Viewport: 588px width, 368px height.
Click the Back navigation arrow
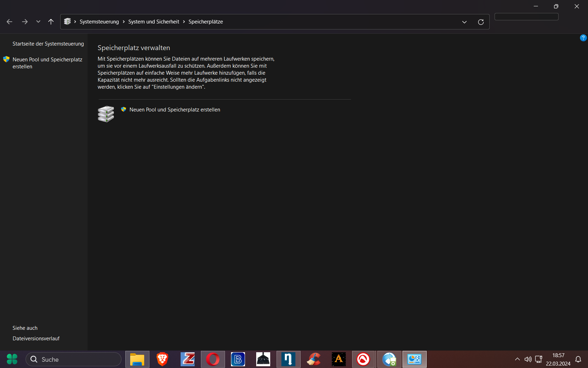click(x=9, y=22)
